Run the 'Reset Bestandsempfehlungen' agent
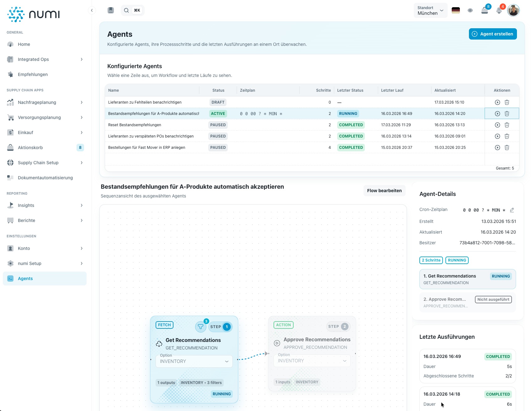The height and width of the screenshot is (411, 532). click(x=497, y=125)
